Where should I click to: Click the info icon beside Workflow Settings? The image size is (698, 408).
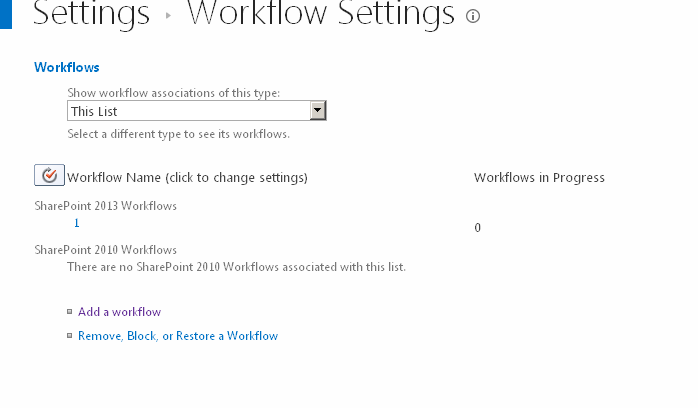coord(473,16)
